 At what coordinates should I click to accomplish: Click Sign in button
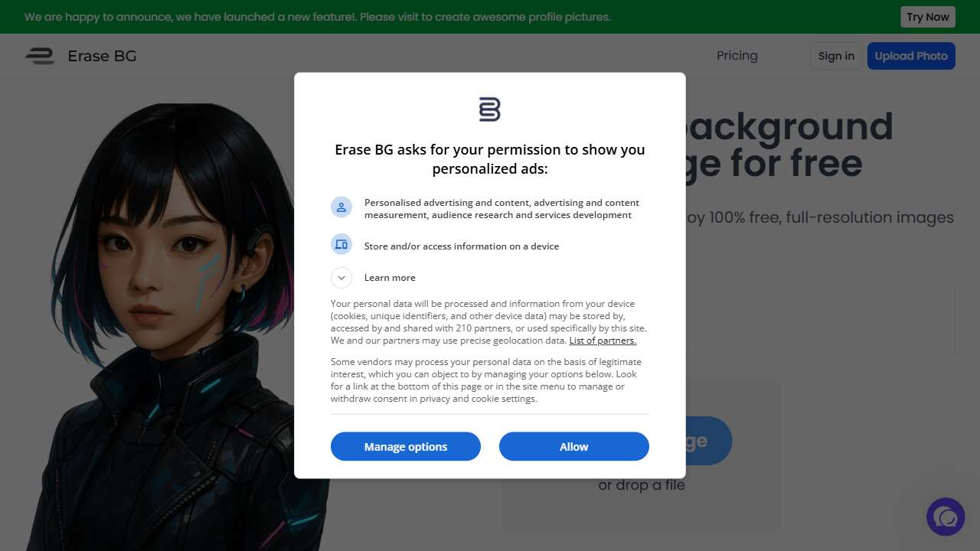click(836, 56)
